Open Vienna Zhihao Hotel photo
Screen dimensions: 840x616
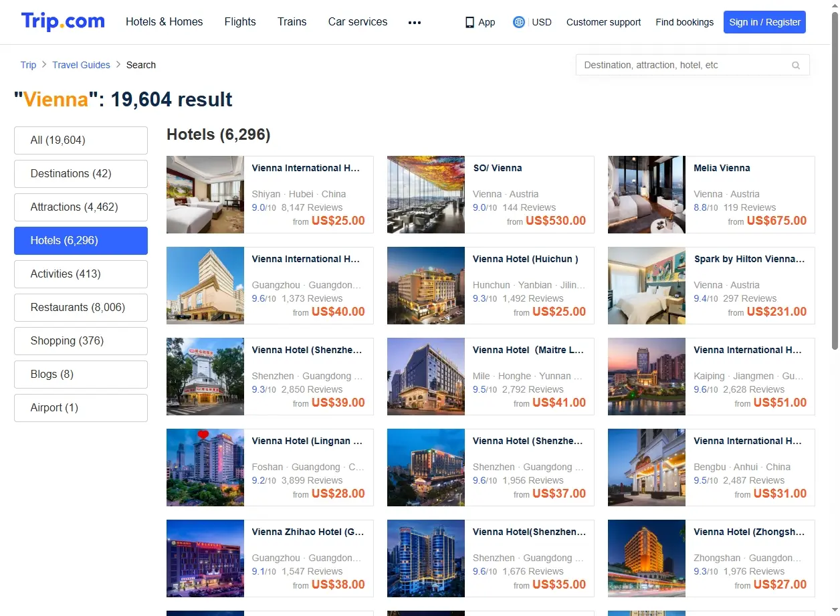tap(205, 558)
